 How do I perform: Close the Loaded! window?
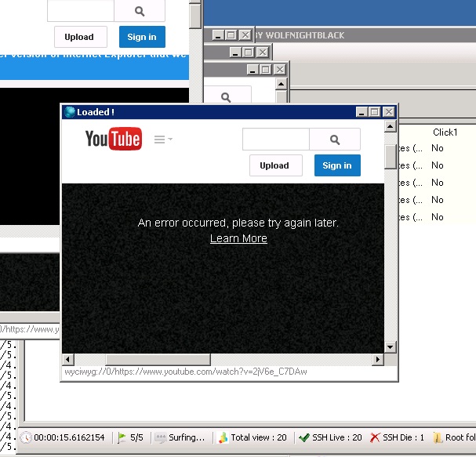tap(389, 112)
